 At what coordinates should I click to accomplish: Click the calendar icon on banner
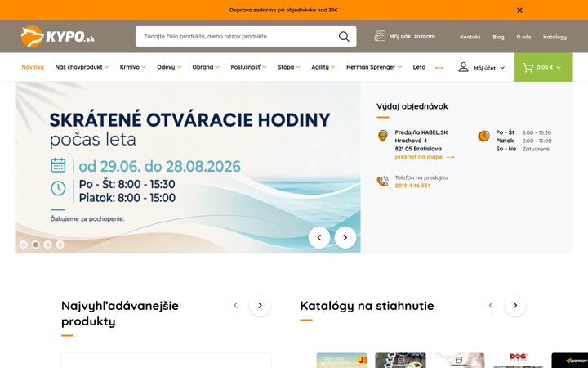click(x=58, y=165)
